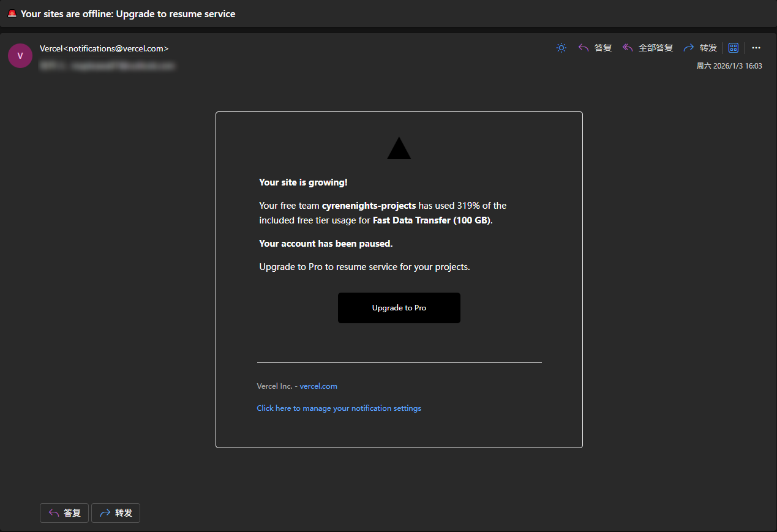
Task: Click the email subject line title
Action: pyautogui.click(x=128, y=13)
